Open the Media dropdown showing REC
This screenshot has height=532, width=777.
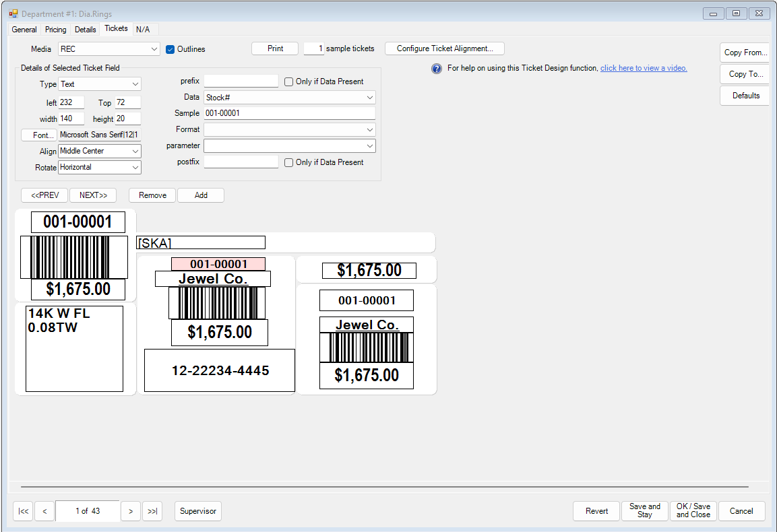108,48
